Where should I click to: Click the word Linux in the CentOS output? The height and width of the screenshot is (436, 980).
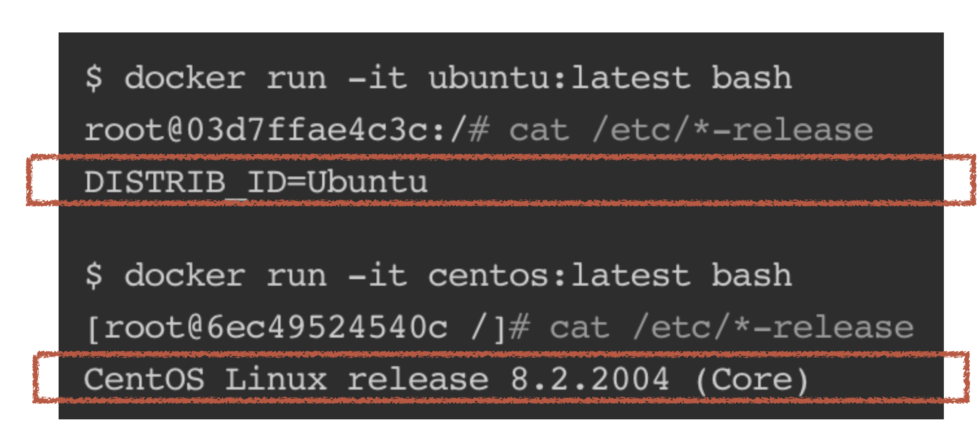click(x=276, y=379)
